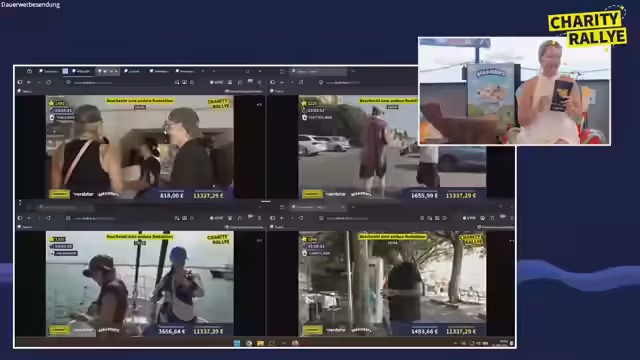Toggle the VPN badge in top-left browser
The height and width of the screenshot is (360, 640).
click(216, 82)
